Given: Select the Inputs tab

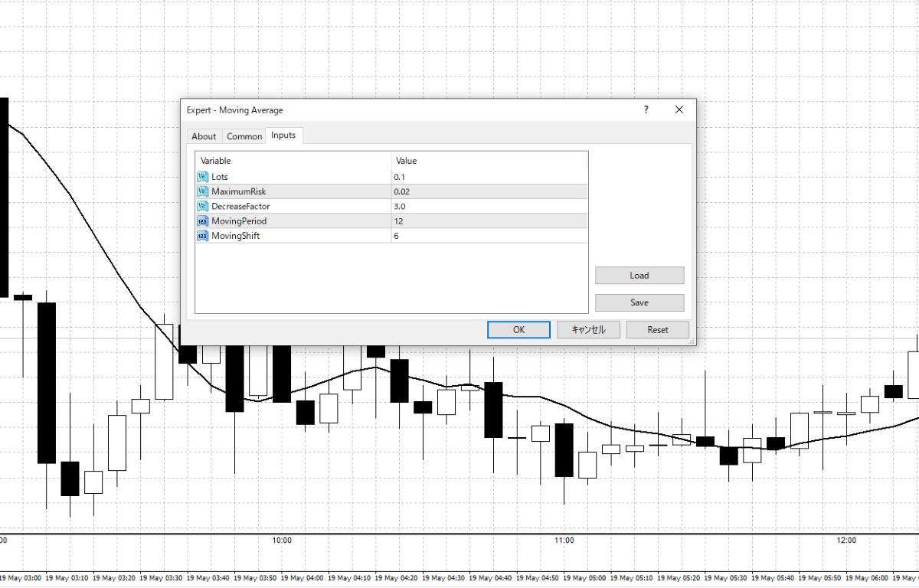Looking at the screenshot, I should [284, 136].
